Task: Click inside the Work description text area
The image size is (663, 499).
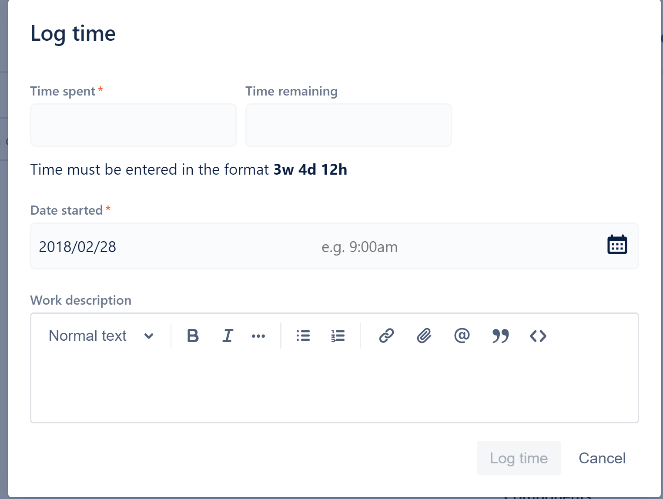Action: pos(334,389)
